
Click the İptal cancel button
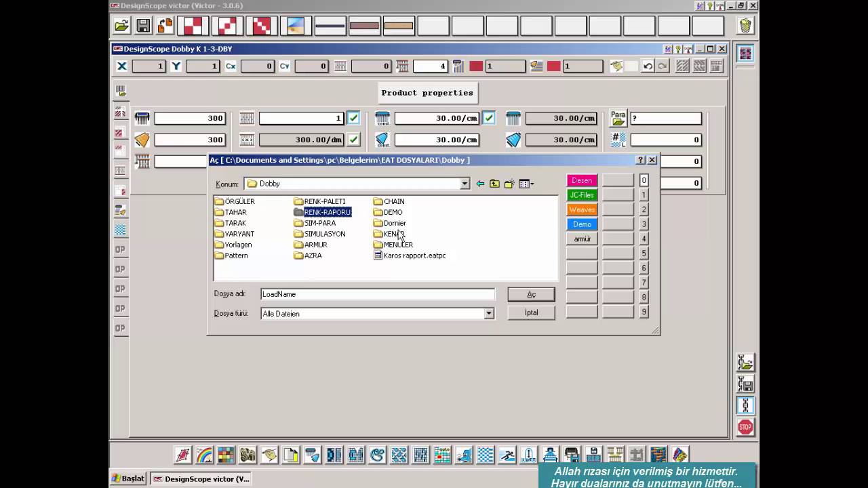531,312
